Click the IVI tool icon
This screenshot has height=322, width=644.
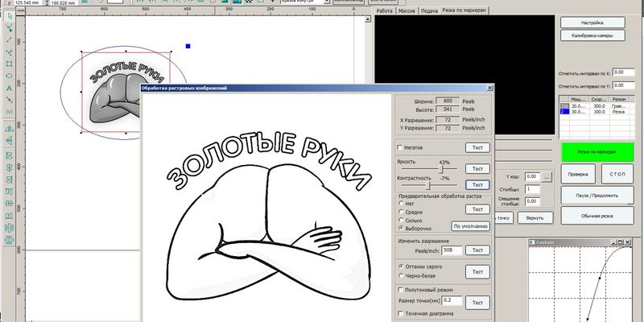point(9,112)
